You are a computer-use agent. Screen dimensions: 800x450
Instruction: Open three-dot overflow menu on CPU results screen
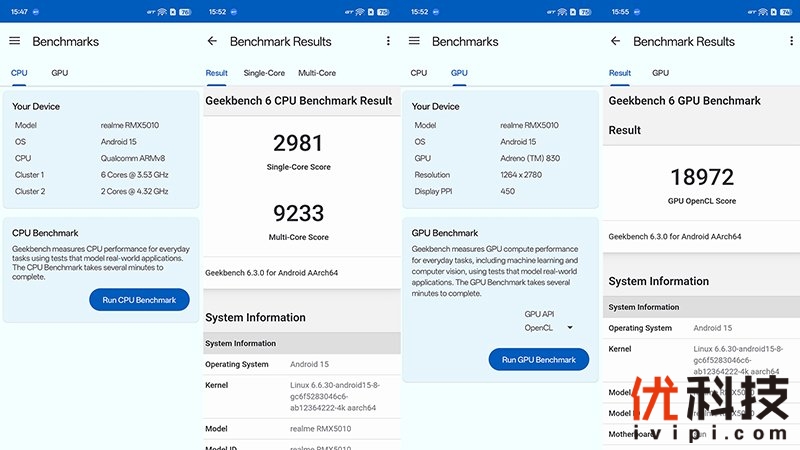[388, 41]
